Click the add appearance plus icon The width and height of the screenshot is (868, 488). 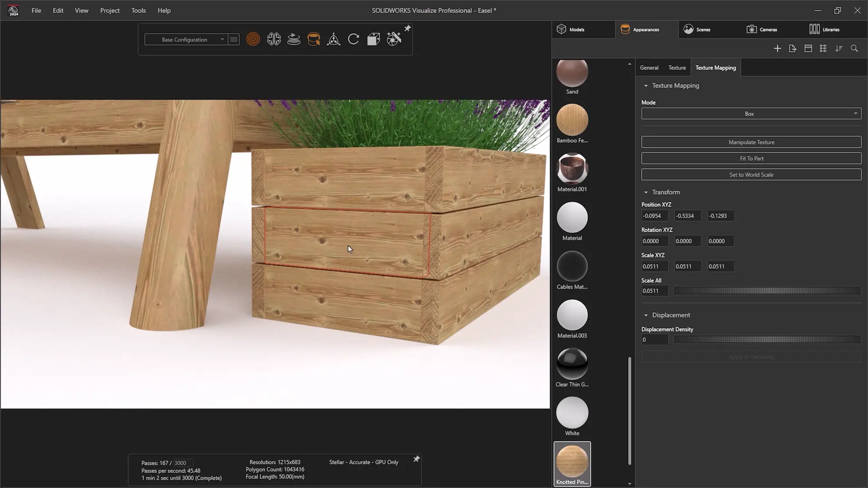[777, 48]
